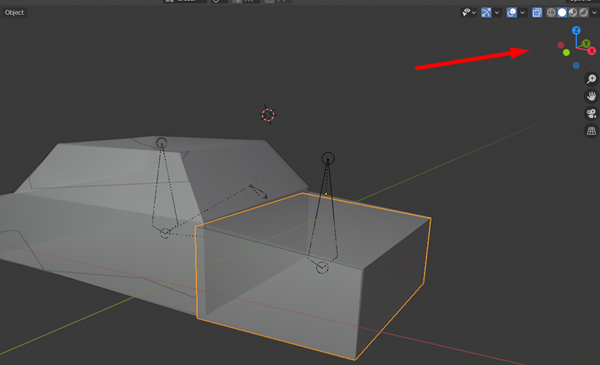Viewport: 600px width, 365px height.
Task: Toggle the camera view icon
Action: click(592, 114)
